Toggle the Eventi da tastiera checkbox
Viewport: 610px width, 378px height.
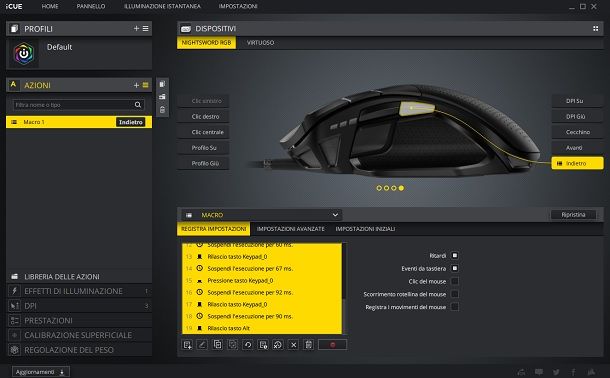(x=454, y=268)
